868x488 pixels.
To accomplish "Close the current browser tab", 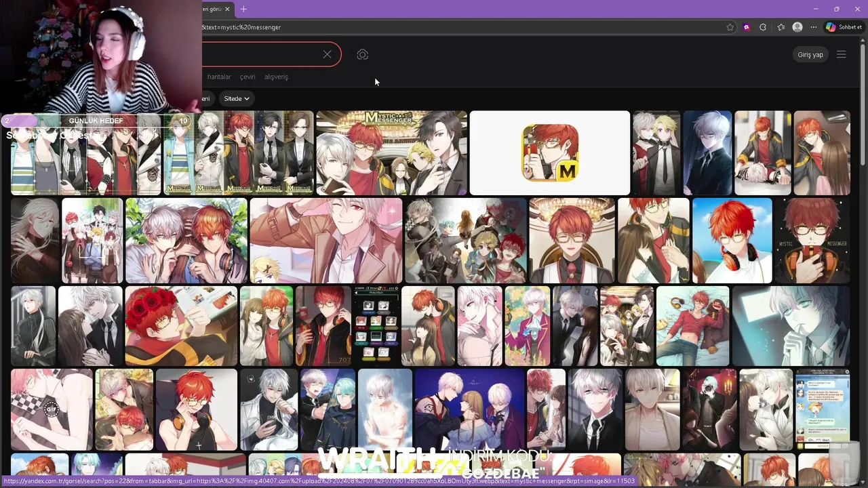I will coord(229,9).
